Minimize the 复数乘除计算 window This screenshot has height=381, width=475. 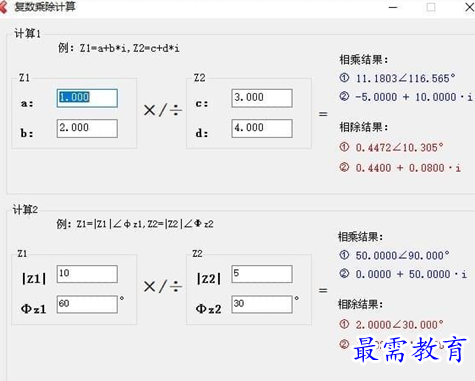pyautogui.click(x=393, y=7)
